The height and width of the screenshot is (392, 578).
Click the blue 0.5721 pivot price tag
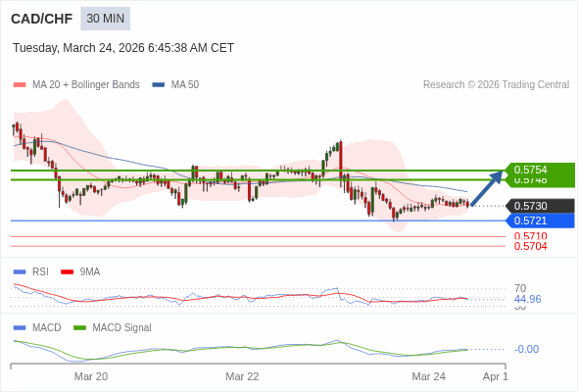[x=540, y=220]
